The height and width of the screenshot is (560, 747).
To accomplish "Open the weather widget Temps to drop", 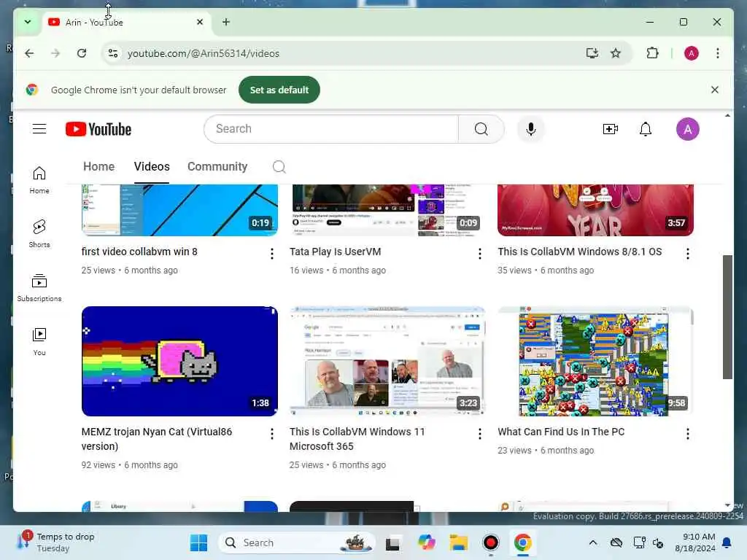I will point(57,542).
